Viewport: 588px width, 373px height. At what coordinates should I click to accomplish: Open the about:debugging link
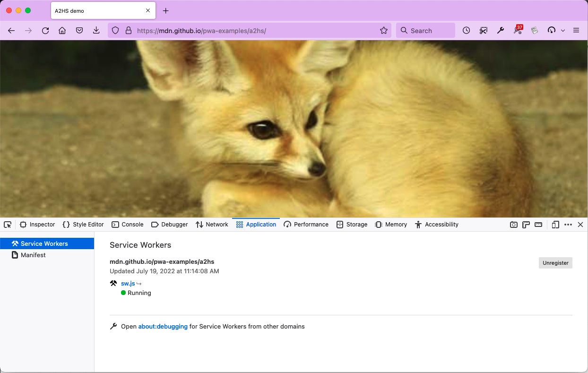click(x=163, y=327)
